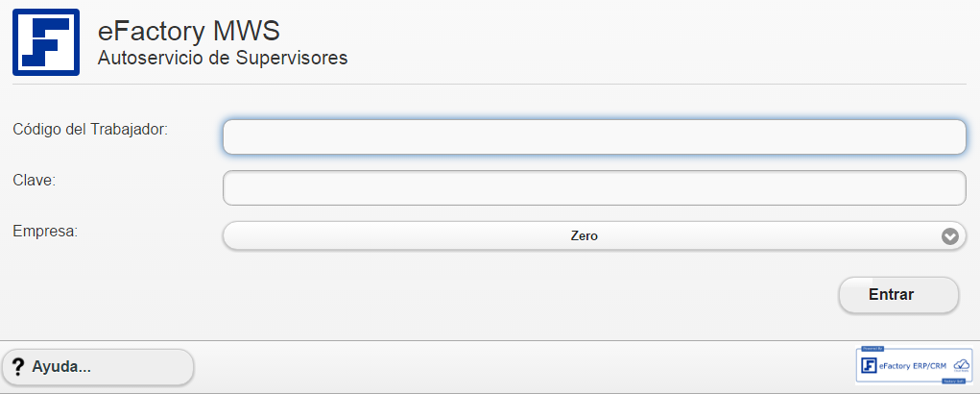Click the eFactory MWS title text
Screen dimensions: 980x394
click(189, 31)
